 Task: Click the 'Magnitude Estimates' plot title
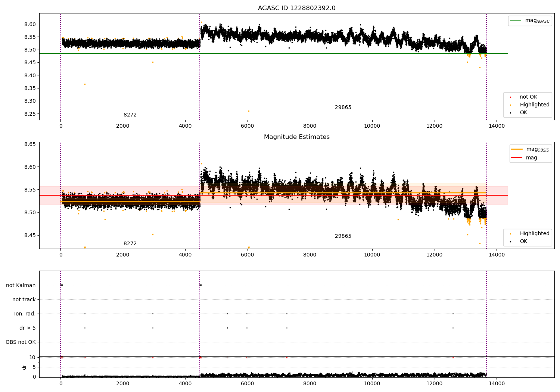(x=296, y=137)
